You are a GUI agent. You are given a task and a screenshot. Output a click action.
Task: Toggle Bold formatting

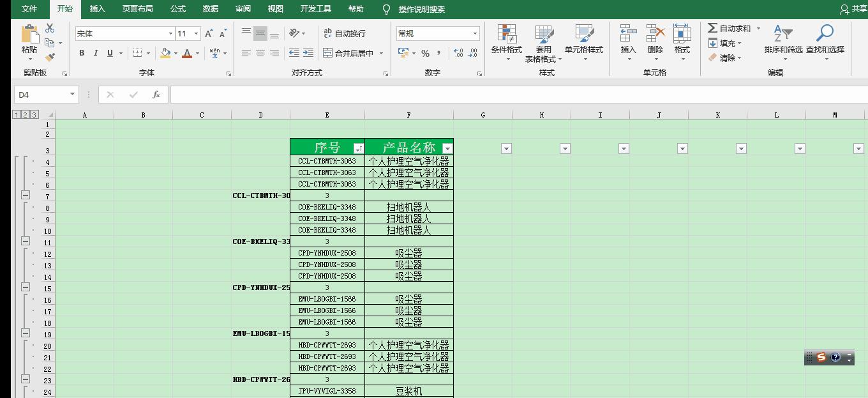82,53
